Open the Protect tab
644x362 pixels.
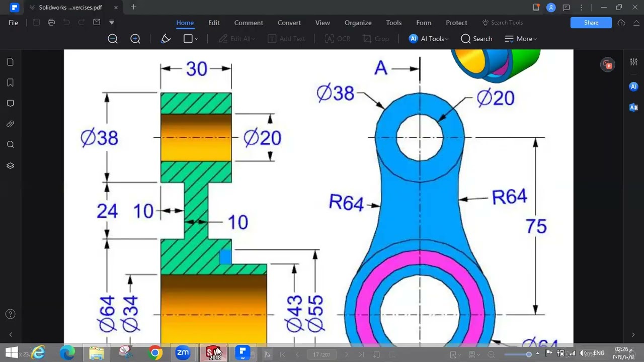click(x=456, y=23)
